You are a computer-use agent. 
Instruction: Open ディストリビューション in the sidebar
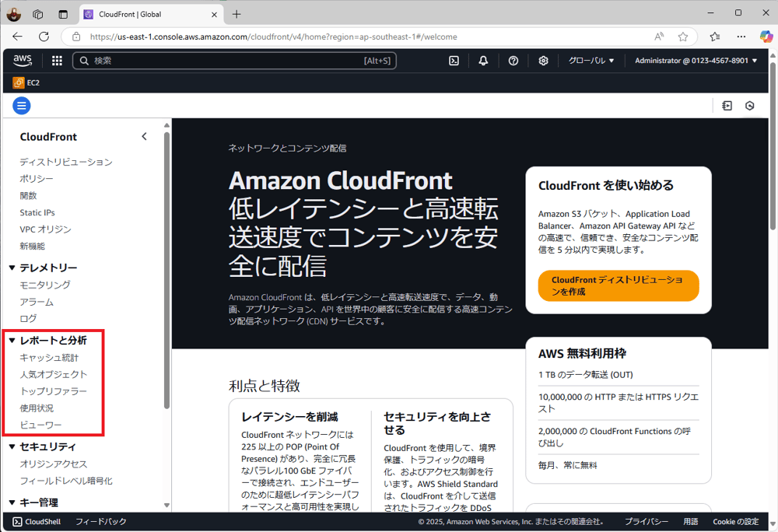66,162
